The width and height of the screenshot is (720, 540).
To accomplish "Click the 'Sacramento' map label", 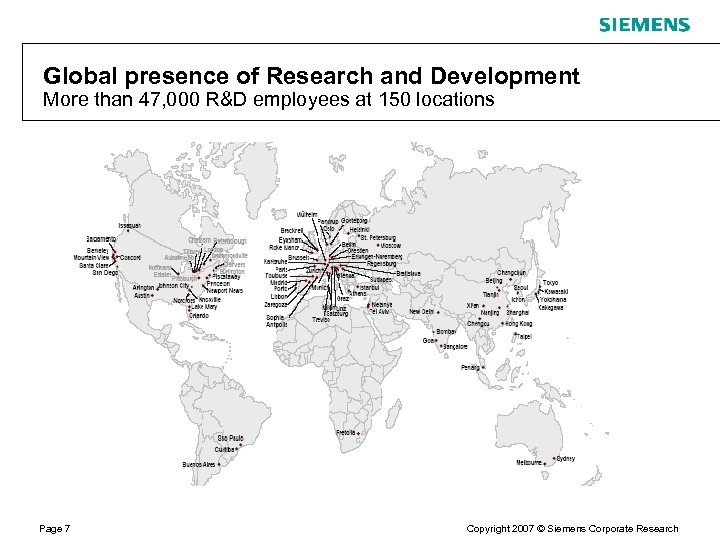I will [101, 239].
